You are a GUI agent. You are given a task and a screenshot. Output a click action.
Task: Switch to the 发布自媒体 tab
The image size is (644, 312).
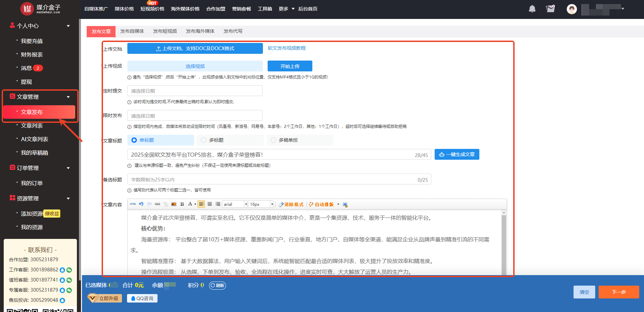point(132,31)
